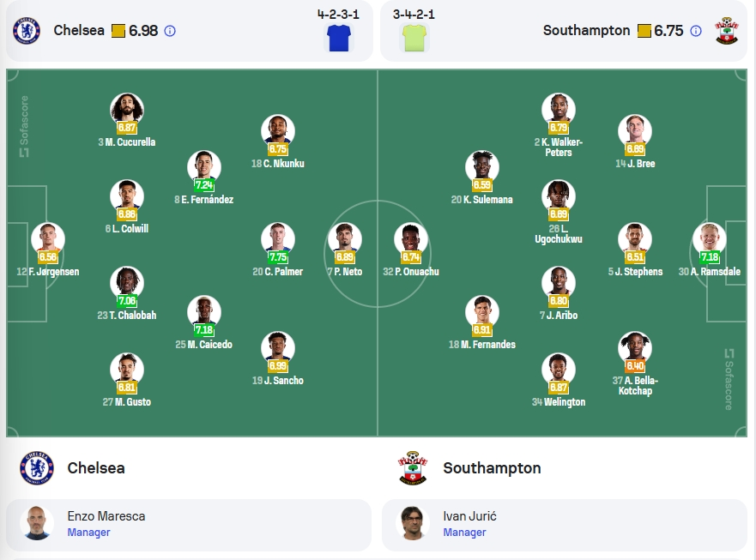The width and height of the screenshot is (756, 560).
Task: Click E. Fernández 7.24 rating badge
Action: coord(204,185)
